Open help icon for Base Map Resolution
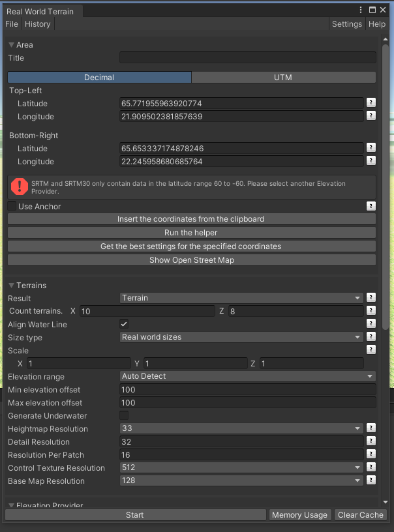Viewport: 394px width, 532px height. 371,480
